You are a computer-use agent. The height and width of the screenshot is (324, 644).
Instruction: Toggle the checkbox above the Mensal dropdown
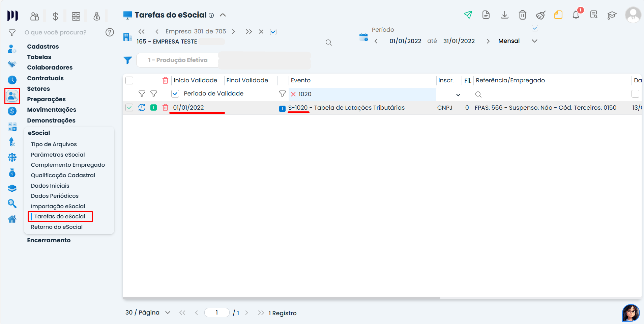coord(535,28)
